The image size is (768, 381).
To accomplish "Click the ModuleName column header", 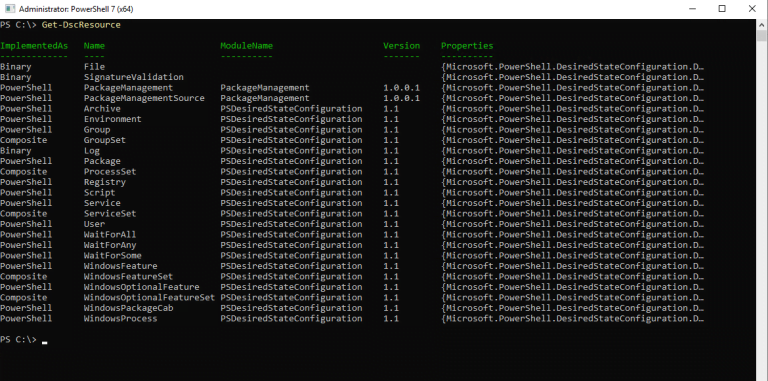I will (x=246, y=46).
